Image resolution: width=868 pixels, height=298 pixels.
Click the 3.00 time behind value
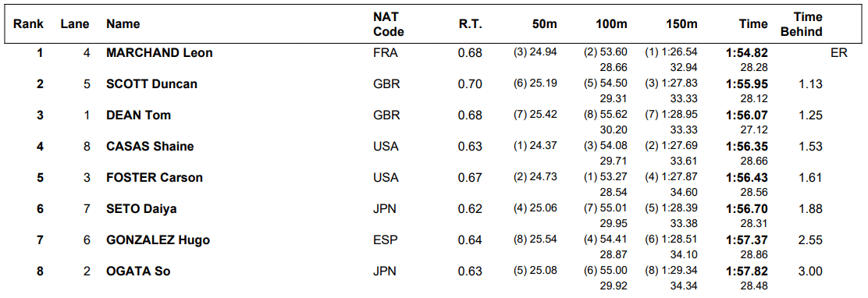click(810, 271)
